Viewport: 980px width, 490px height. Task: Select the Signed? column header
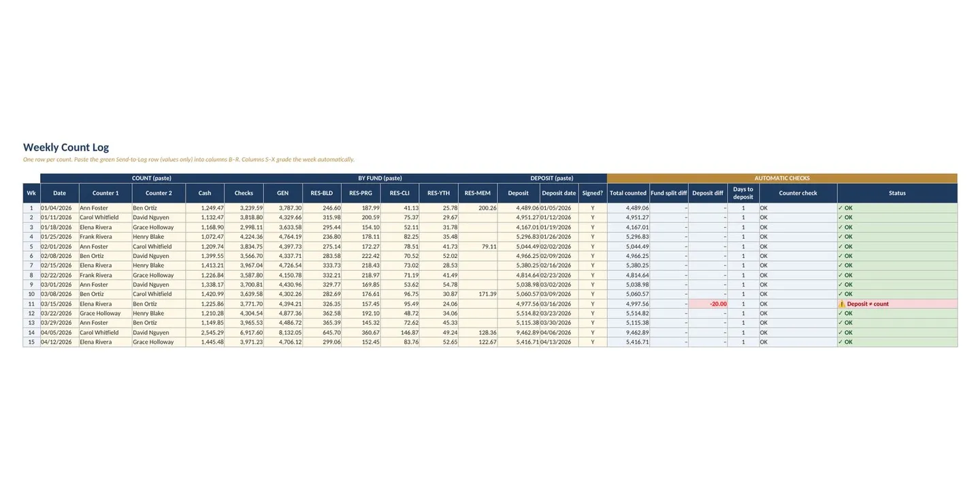[x=593, y=193]
